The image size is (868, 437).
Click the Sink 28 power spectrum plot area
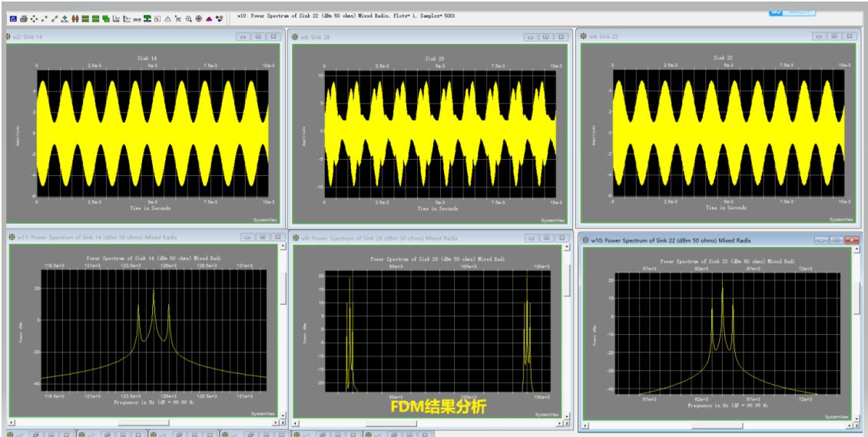tap(436, 330)
